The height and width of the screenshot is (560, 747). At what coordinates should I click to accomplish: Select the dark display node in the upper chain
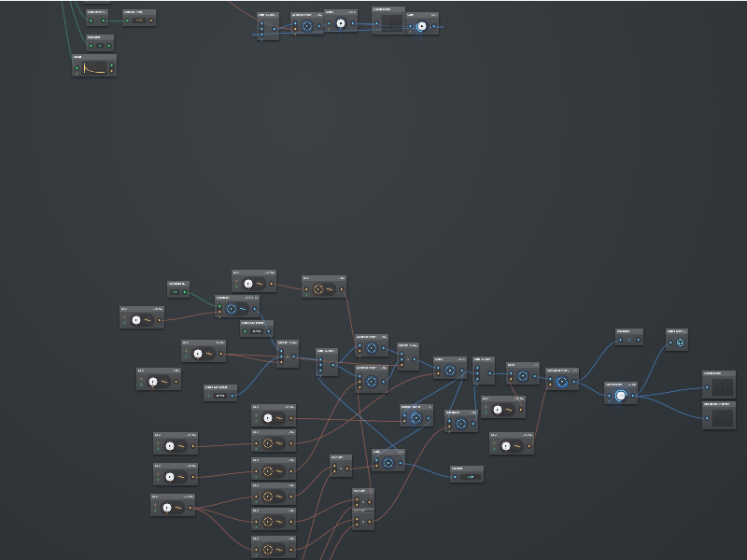[388, 22]
